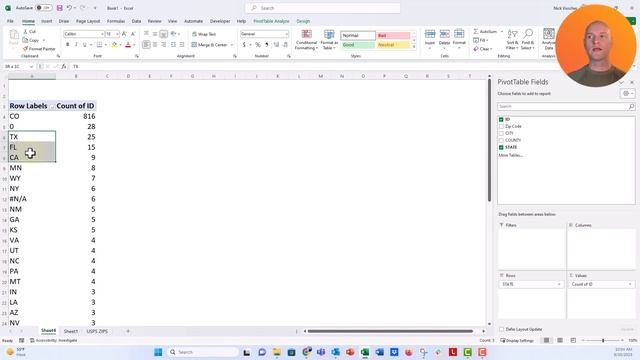Open Conditional Formatting
Image resolution: width=640 pixels, height=360 pixels.
(306, 40)
